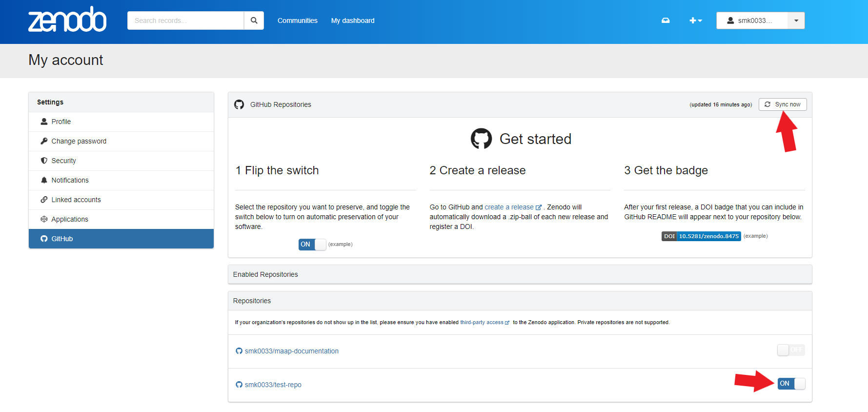Open the plus new-upload menu
Screen dimensions: 868x412
(x=695, y=21)
